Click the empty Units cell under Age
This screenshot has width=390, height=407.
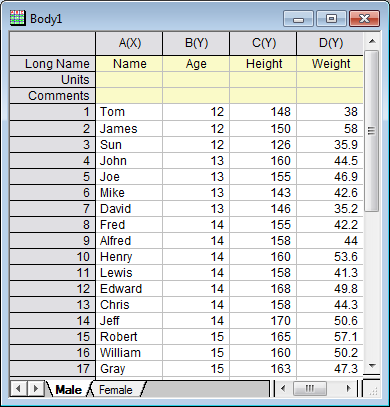click(196, 80)
